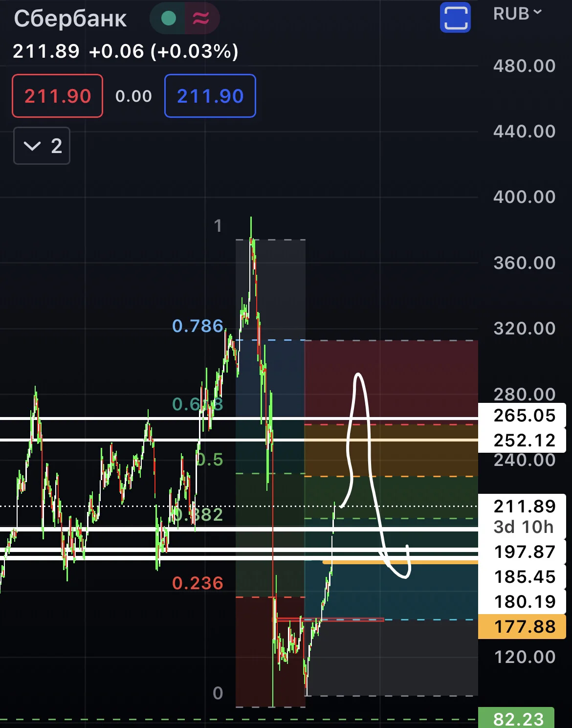Click the green 82.23 price label

point(516,719)
